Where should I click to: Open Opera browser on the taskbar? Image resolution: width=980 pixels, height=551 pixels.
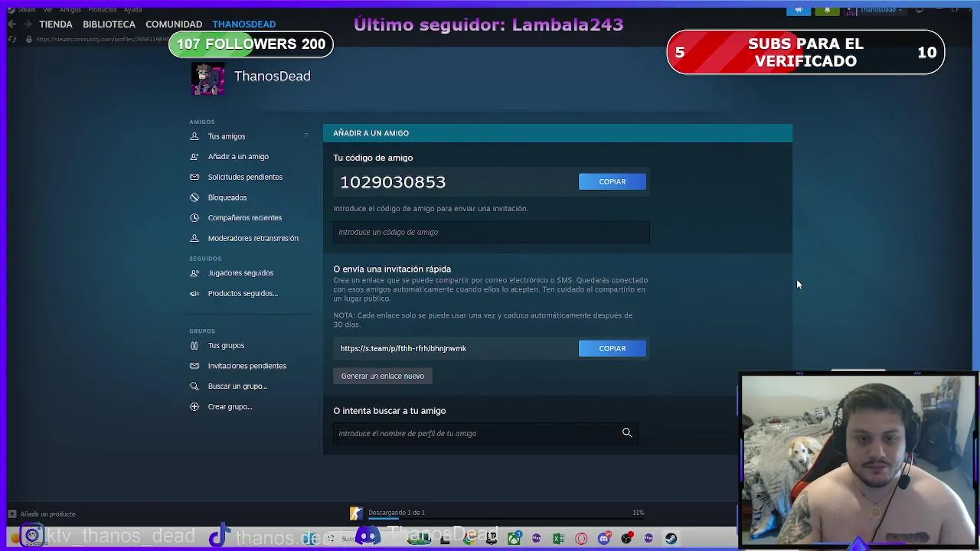(x=581, y=539)
